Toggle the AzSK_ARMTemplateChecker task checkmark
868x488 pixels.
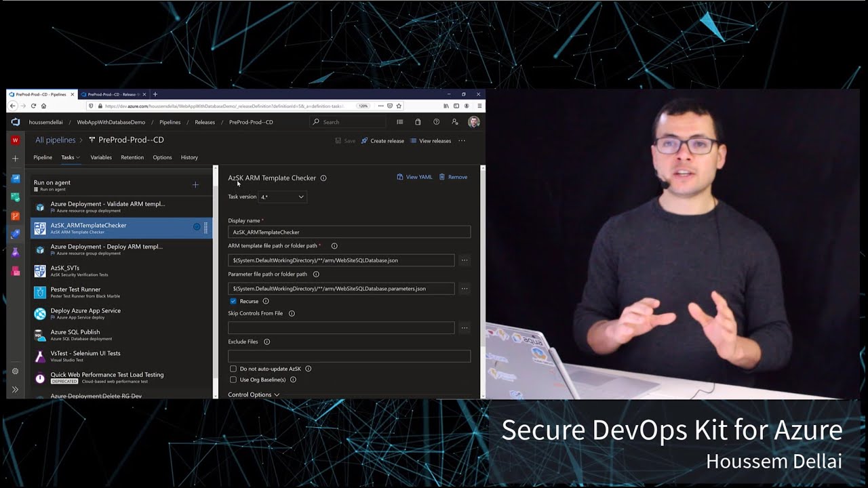click(x=197, y=227)
